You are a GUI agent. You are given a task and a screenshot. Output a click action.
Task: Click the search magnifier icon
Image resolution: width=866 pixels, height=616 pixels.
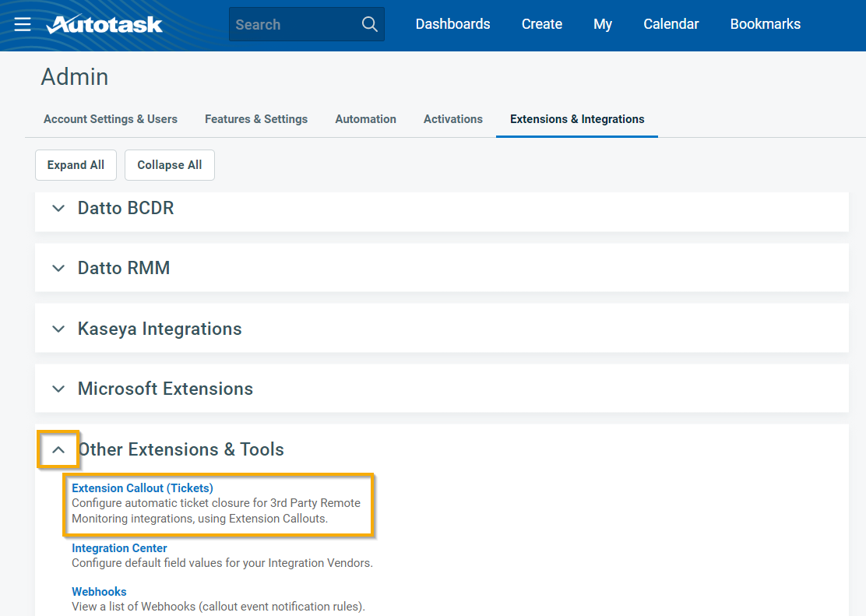(x=370, y=24)
